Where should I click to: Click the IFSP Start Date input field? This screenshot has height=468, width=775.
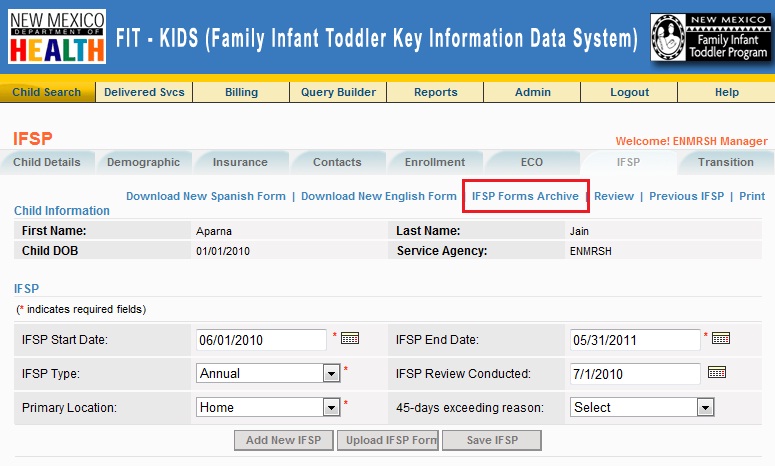[261, 340]
